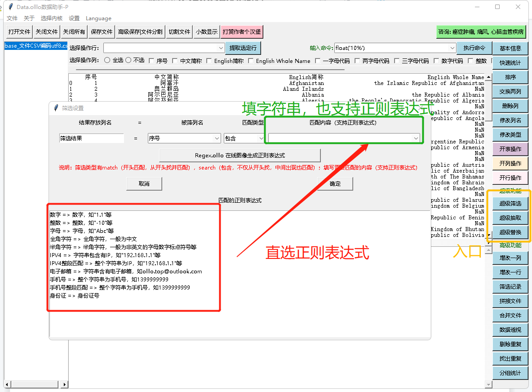Click the 排序 sidebar button
Image resolution: width=532 pixels, height=392 pixels.
[510, 77]
